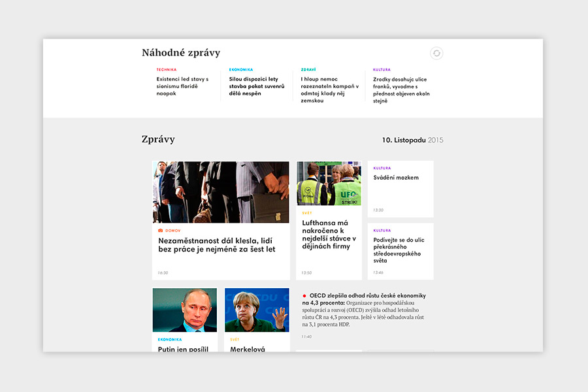588x392 pixels.
Task: Click the Putin photo thumbnail
Action: point(185,310)
